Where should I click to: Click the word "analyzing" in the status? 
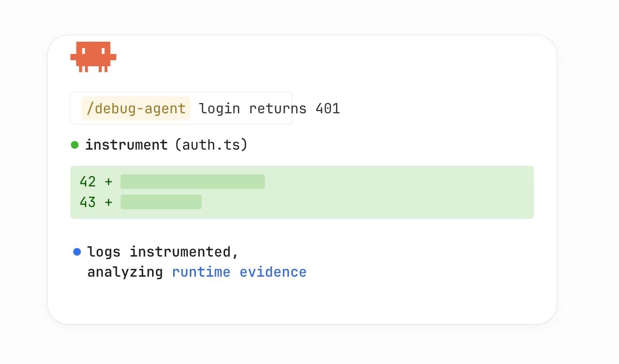point(125,272)
